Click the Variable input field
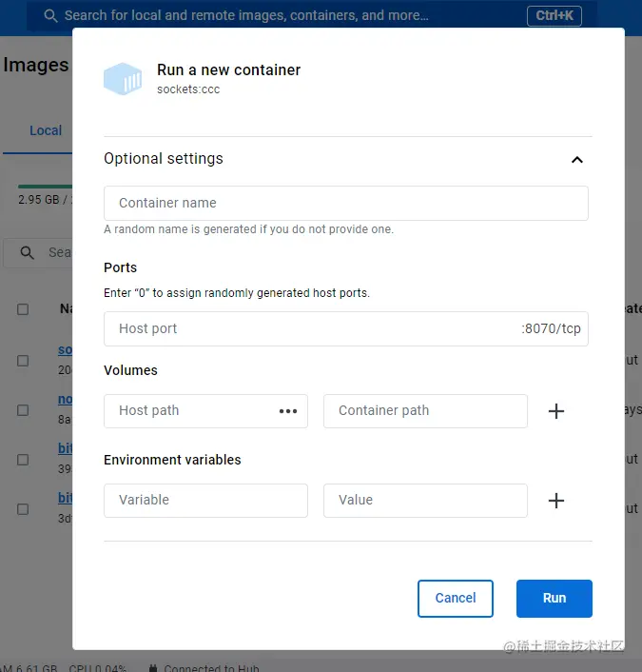Screen dimensions: 642x672 point(205,501)
